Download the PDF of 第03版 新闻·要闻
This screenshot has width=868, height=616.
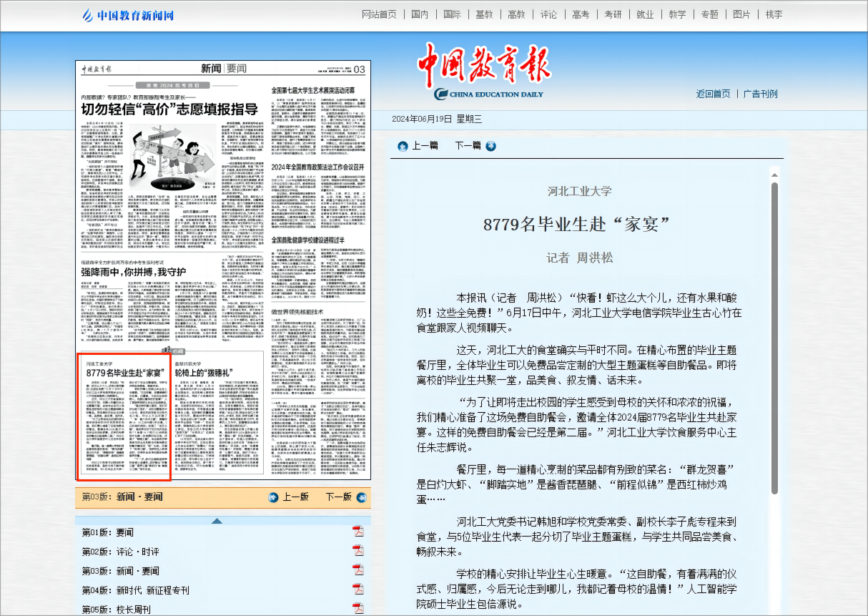357,569
